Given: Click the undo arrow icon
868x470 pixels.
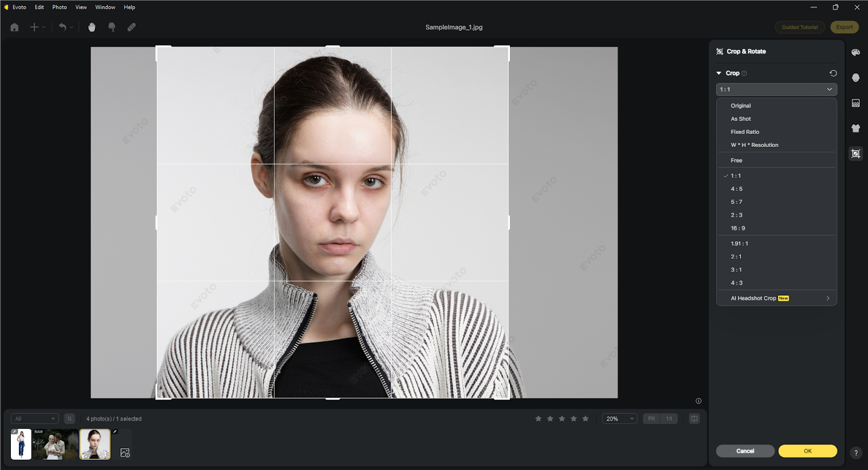Looking at the screenshot, I should [x=62, y=27].
